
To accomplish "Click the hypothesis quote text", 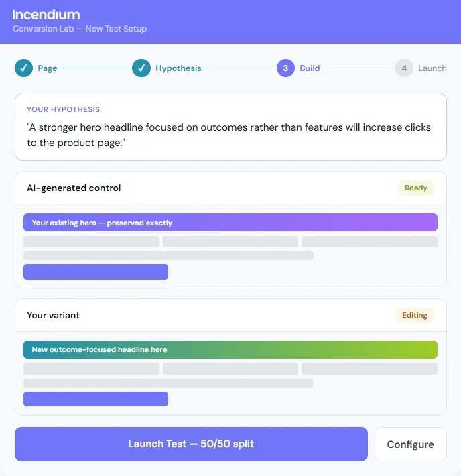I will [x=228, y=135].
